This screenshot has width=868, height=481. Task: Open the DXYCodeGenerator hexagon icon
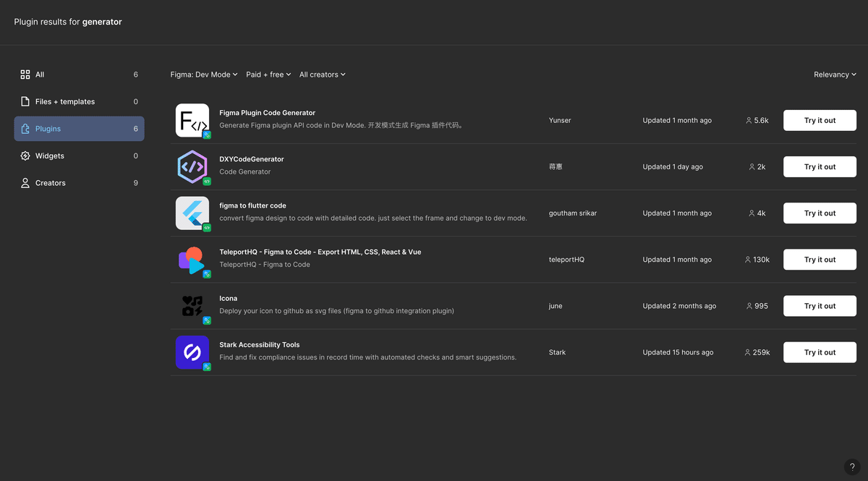click(x=192, y=167)
